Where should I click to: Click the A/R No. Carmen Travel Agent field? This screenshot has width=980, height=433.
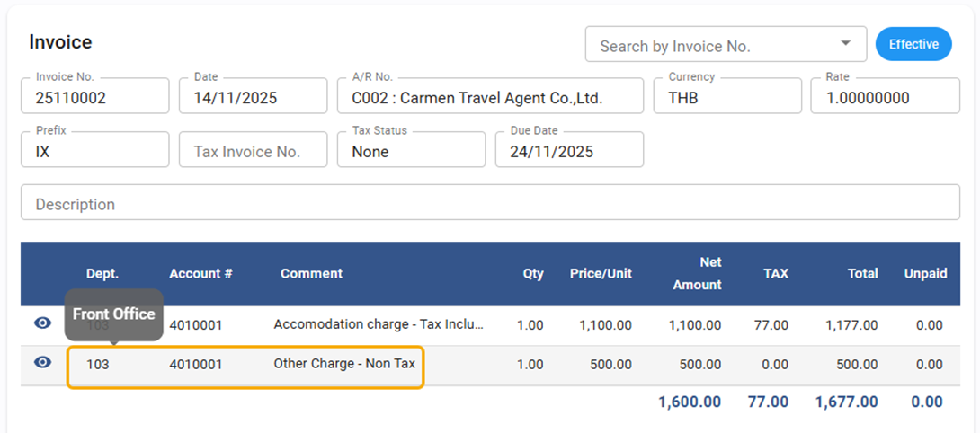490,97
